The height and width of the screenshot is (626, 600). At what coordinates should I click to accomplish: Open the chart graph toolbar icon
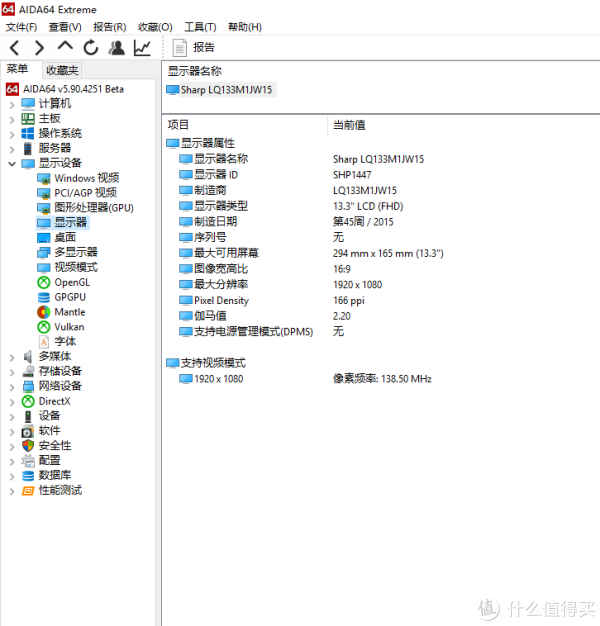[142, 48]
